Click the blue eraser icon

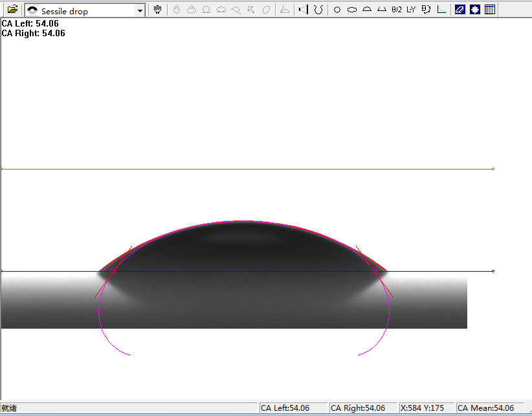[460, 10]
